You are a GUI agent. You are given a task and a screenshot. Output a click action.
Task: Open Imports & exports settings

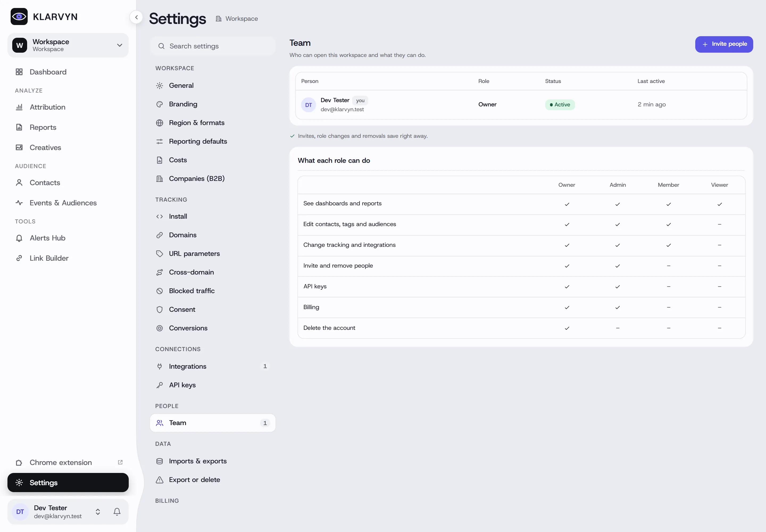click(213, 461)
